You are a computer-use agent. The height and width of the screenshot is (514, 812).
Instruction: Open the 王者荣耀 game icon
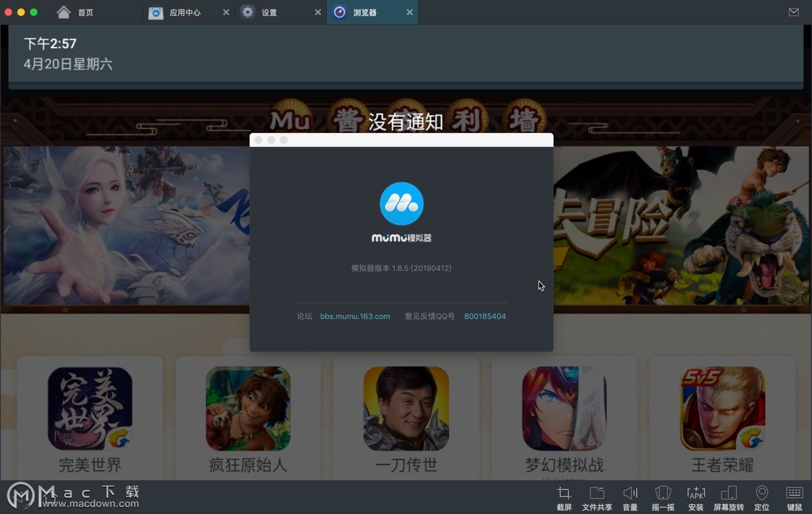723,408
